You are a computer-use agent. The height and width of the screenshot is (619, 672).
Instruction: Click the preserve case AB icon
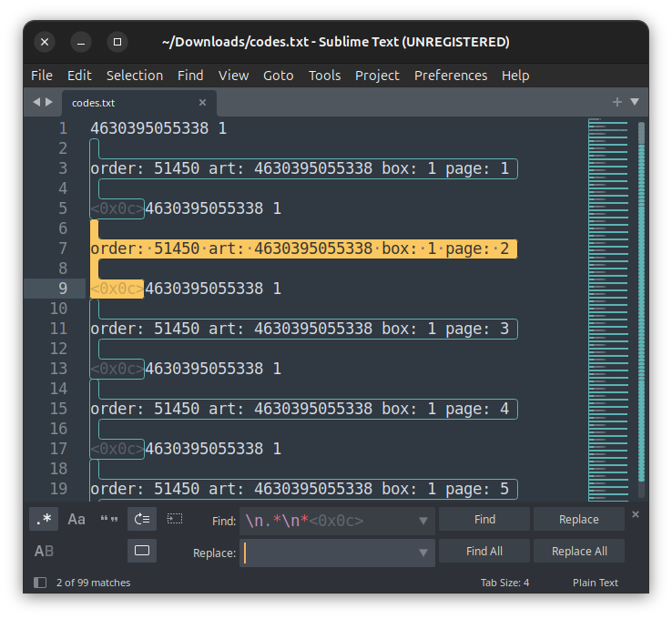coord(44,551)
